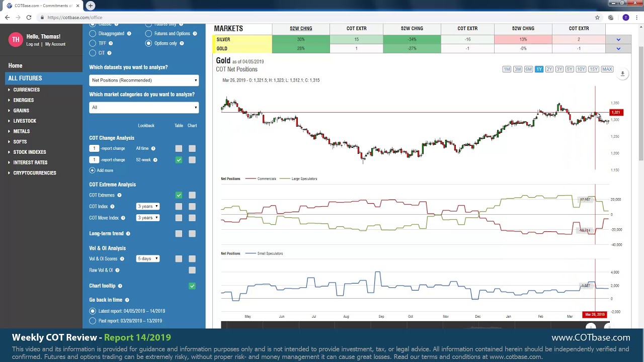
Task: Open market categories dropdown showing All
Action: 144,108
